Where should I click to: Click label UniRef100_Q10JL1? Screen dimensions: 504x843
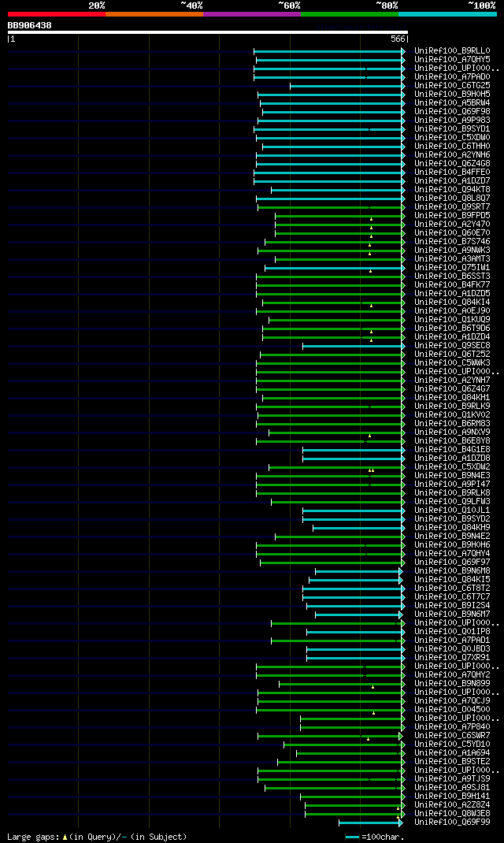click(452, 511)
